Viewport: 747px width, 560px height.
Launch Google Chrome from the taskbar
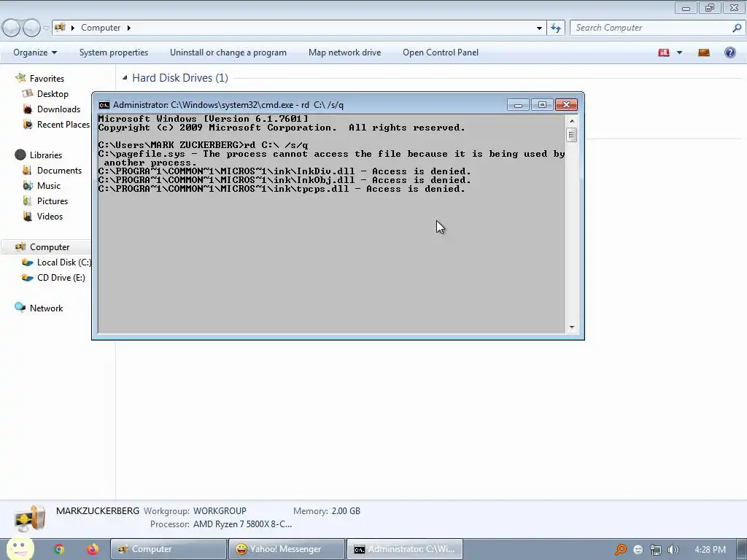(x=59, y=549)
